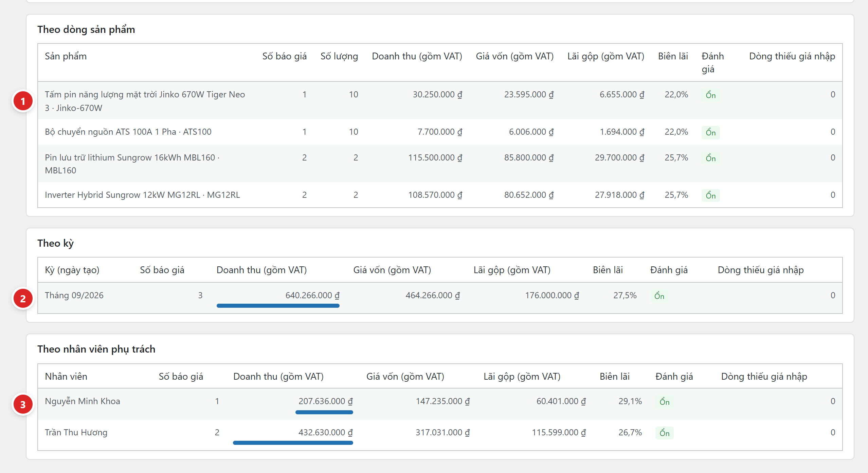Image resolution: width=868 pixels, height=473 pixels.
Task: Click the 29,1% margin for Nguyễn Minh Khoa
Action: click(x=630, y=401)
